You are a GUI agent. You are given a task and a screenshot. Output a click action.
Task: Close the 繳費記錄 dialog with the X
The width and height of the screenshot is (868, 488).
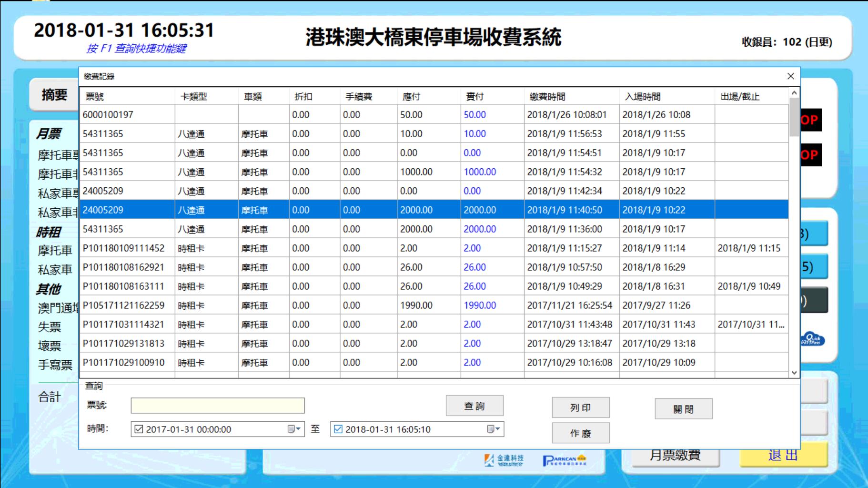(790, 76)
